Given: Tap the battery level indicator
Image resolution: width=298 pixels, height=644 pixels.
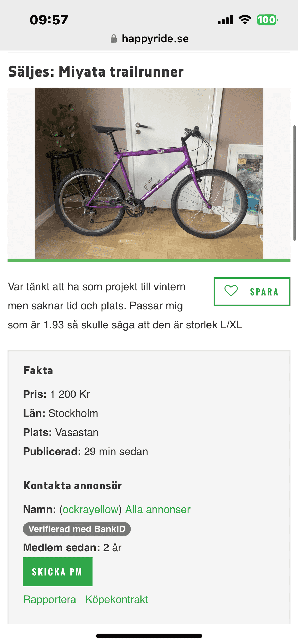Looking at the screenshot, I should (x=267, y=20).
